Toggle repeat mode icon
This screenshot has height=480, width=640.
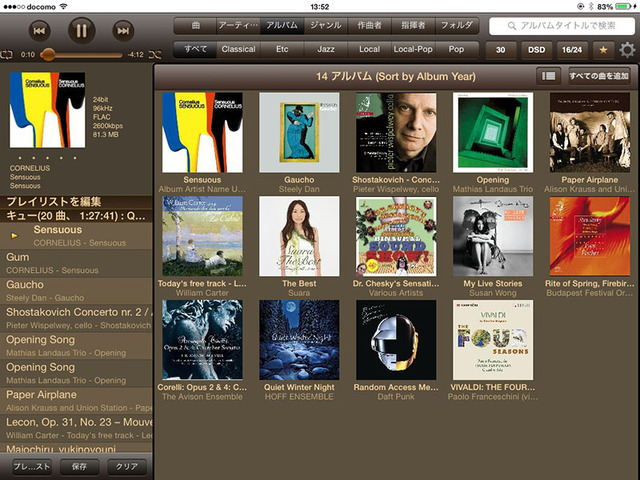(7, 54)
